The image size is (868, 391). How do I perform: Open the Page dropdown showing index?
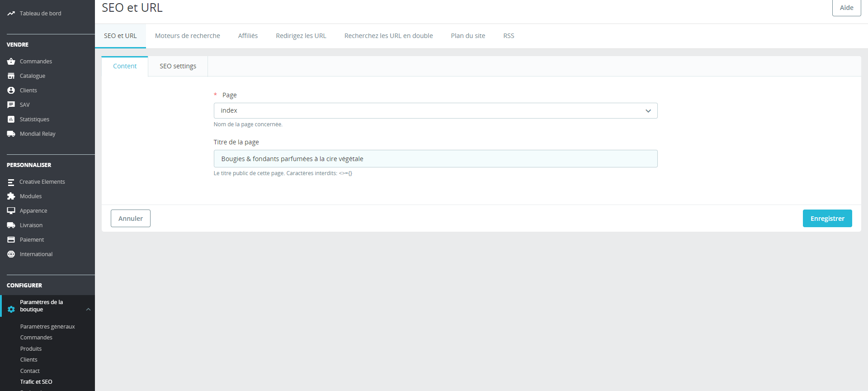pyautogui.click(x=435, y=111)
